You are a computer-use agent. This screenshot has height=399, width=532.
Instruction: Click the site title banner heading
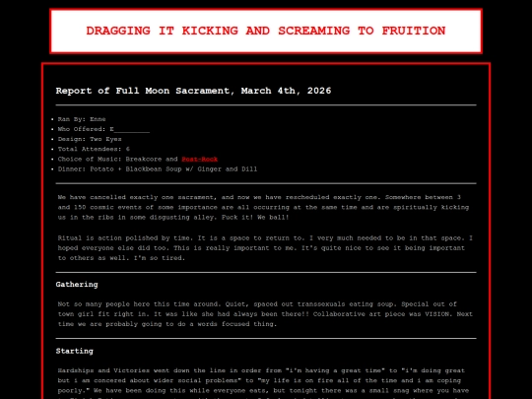(266, 31)
